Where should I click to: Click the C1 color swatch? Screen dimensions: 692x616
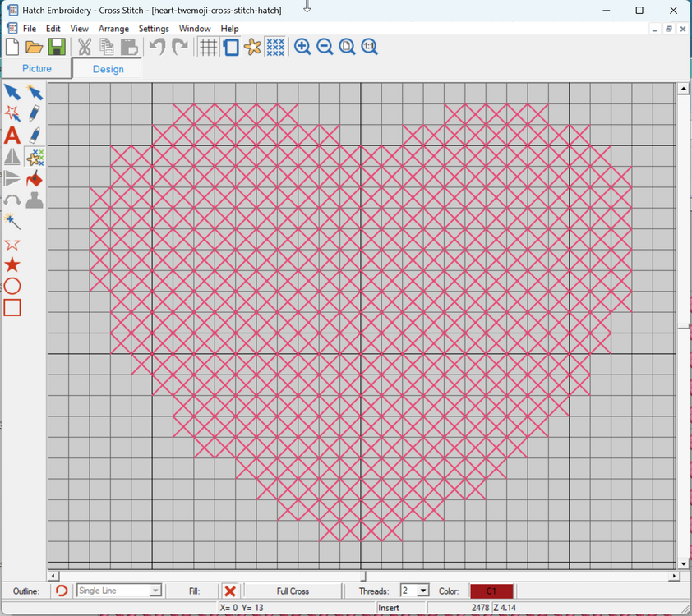point(491,591)
